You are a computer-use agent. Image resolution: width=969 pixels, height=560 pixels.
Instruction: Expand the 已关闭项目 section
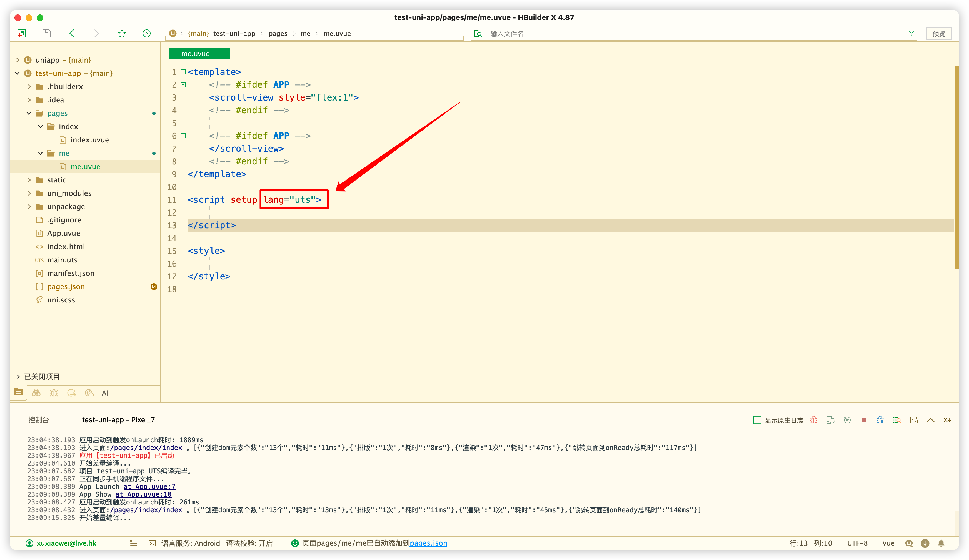click(18, 377)
